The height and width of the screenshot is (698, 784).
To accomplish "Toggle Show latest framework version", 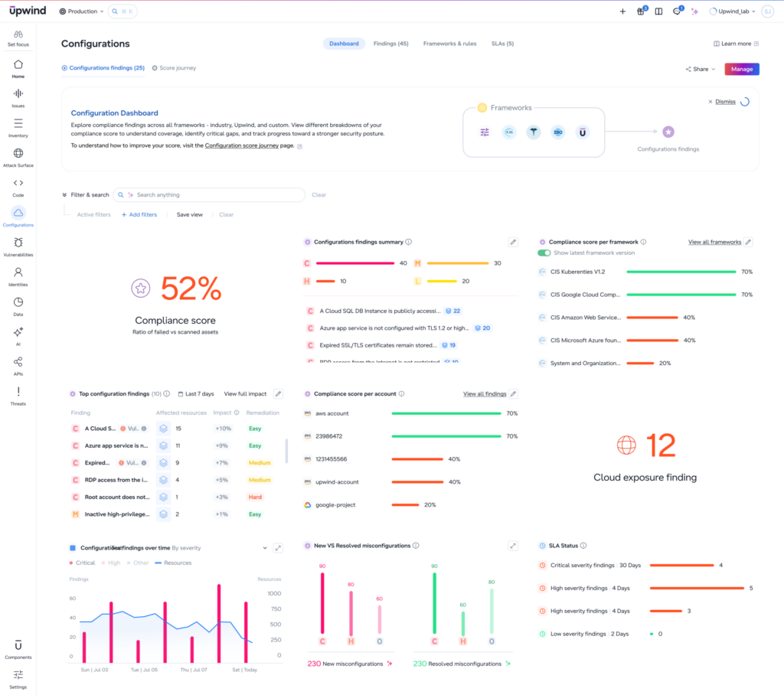I will (x=544, y=253).
